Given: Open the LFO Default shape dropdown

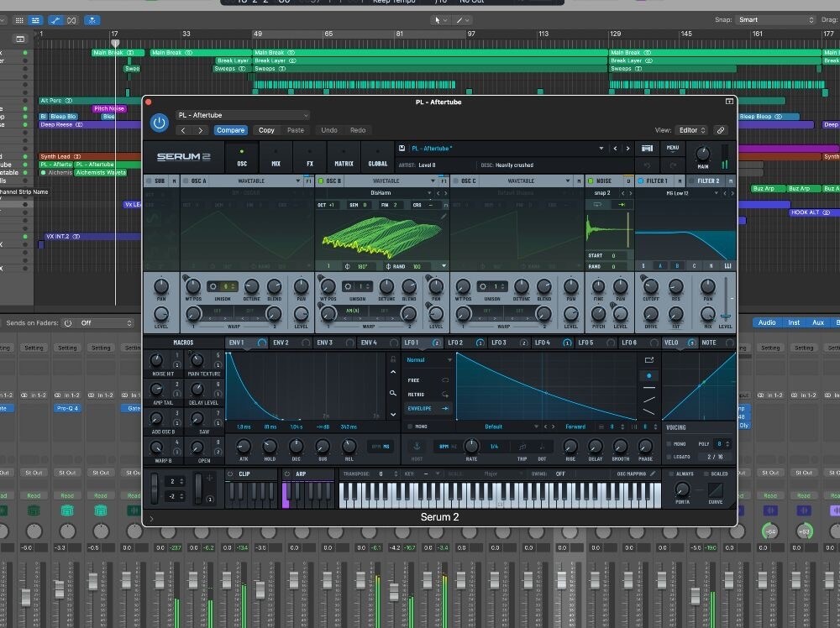Looking at the screenshot, I should tap(497, 427).
